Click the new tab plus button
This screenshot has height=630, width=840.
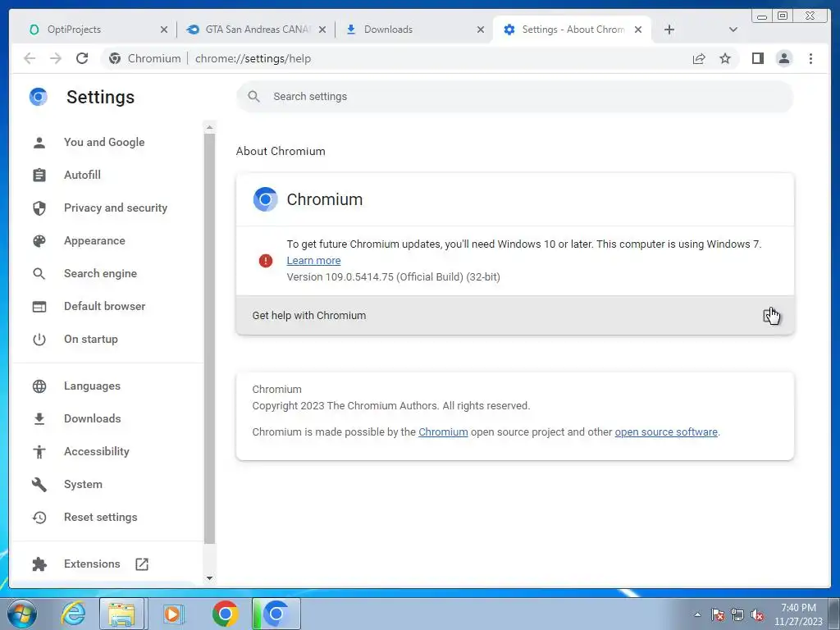click(669, 30)
